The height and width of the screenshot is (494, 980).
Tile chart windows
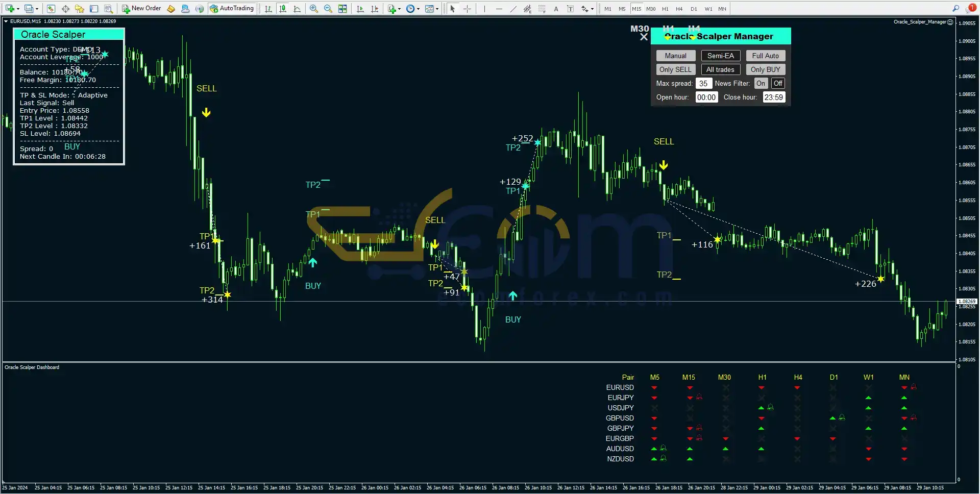coord(342,9)
